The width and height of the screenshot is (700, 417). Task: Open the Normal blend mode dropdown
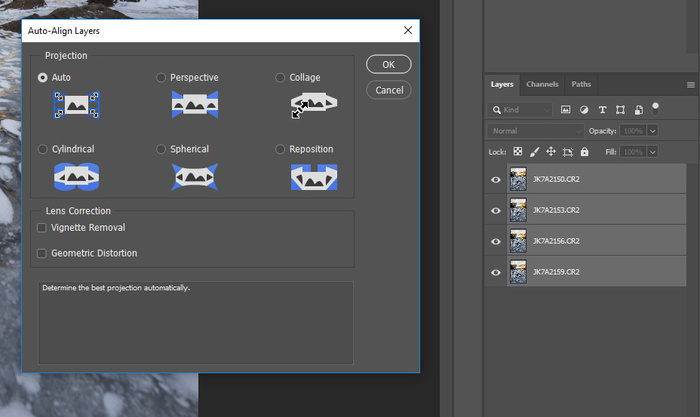535,131
